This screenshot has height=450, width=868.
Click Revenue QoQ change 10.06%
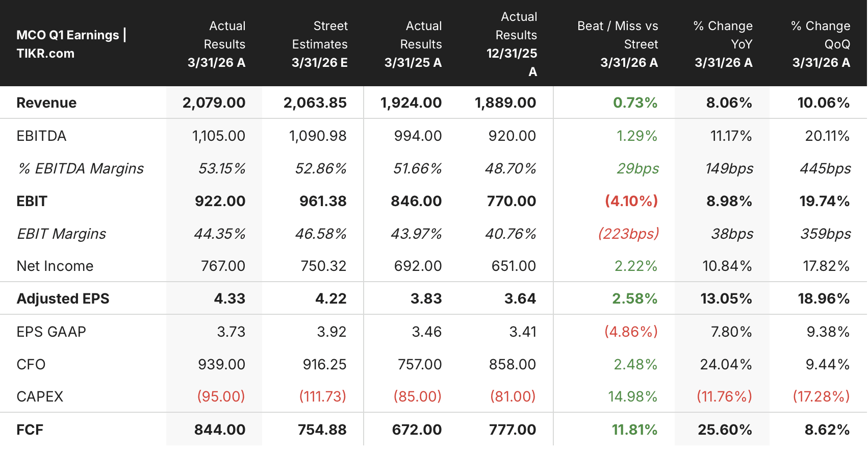pos(824,103)
